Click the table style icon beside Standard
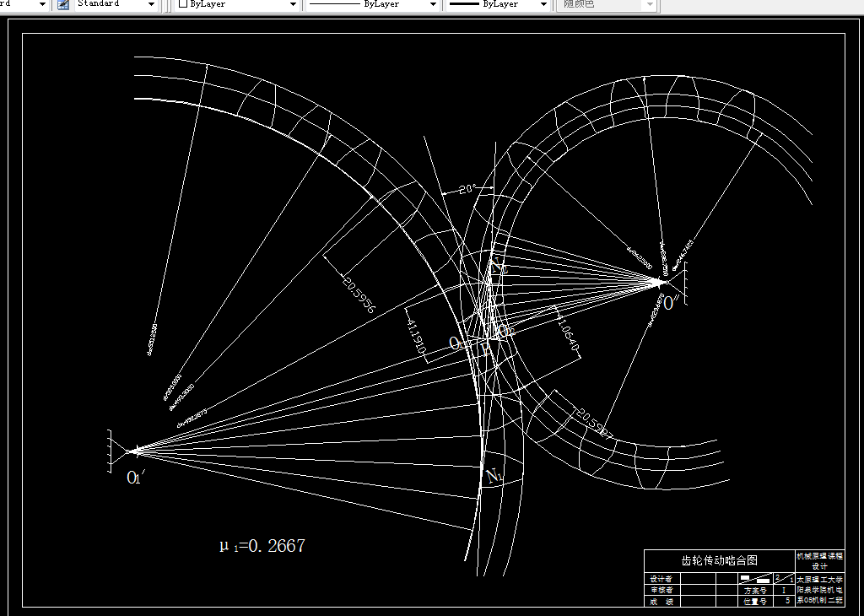 (64, 4)
